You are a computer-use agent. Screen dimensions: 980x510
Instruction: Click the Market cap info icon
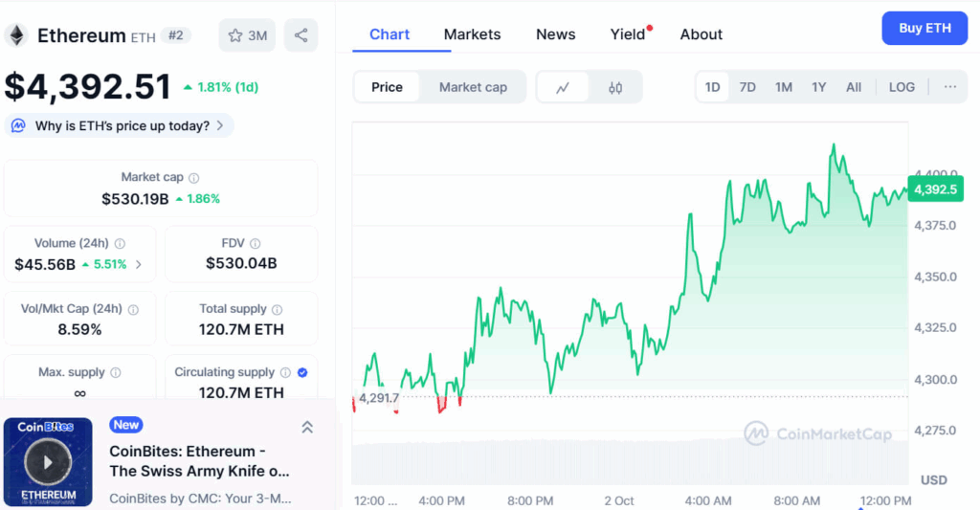[x=194, y=178]
